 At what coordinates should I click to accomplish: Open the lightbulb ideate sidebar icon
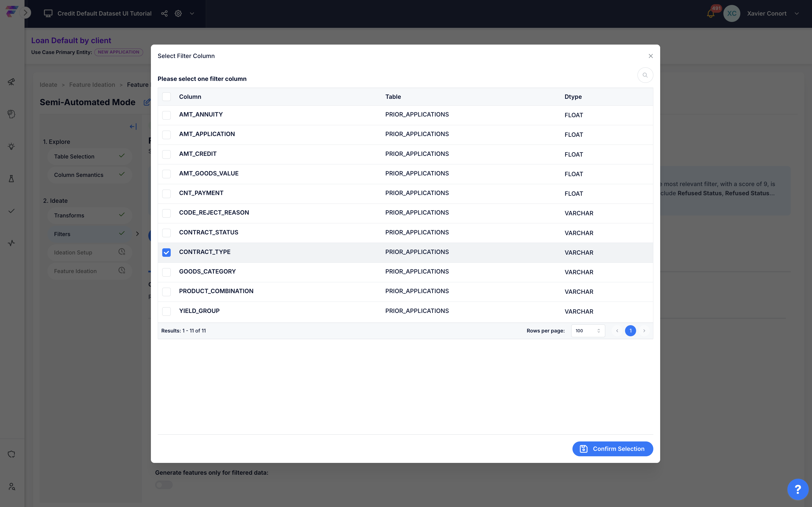[11, 146]
